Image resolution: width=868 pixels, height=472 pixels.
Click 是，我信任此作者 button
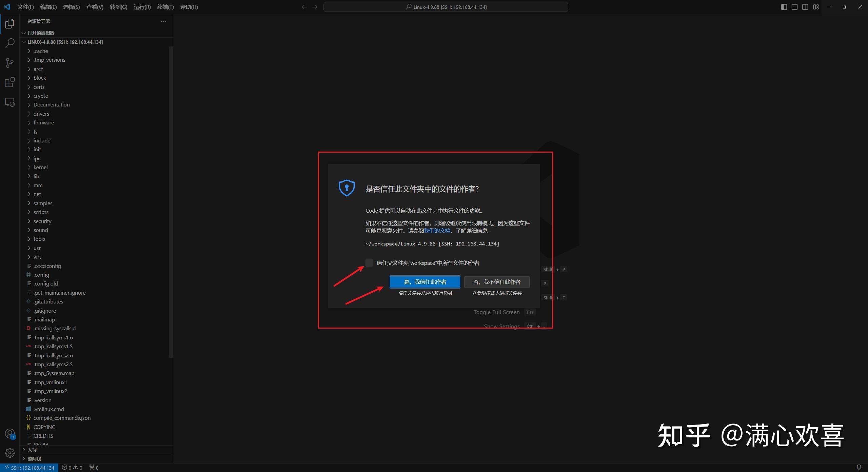425,282
